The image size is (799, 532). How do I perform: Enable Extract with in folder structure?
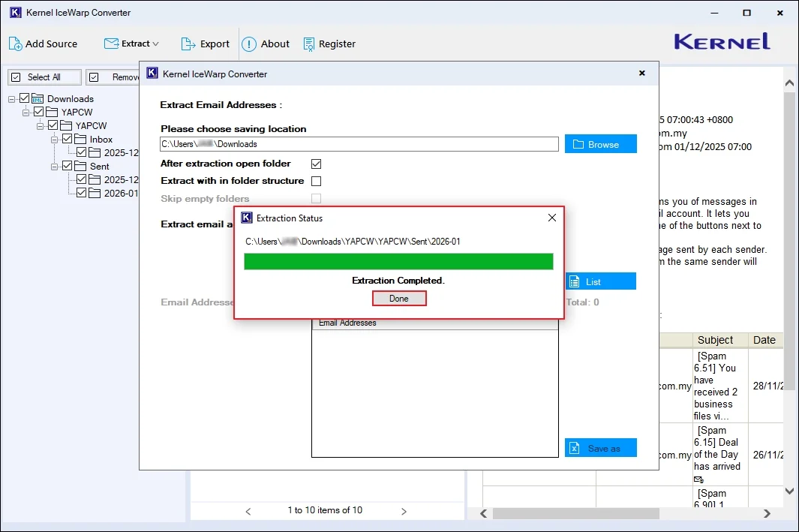click(316, 181)
